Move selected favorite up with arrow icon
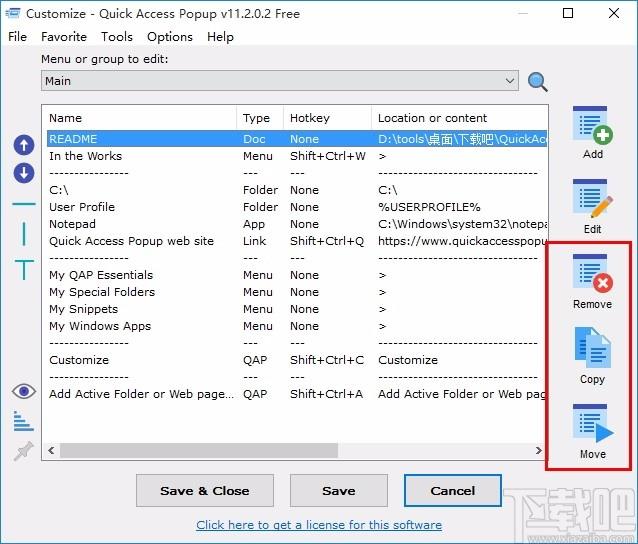The width and height of the screenshot is (638, 544). click(24, 145)
